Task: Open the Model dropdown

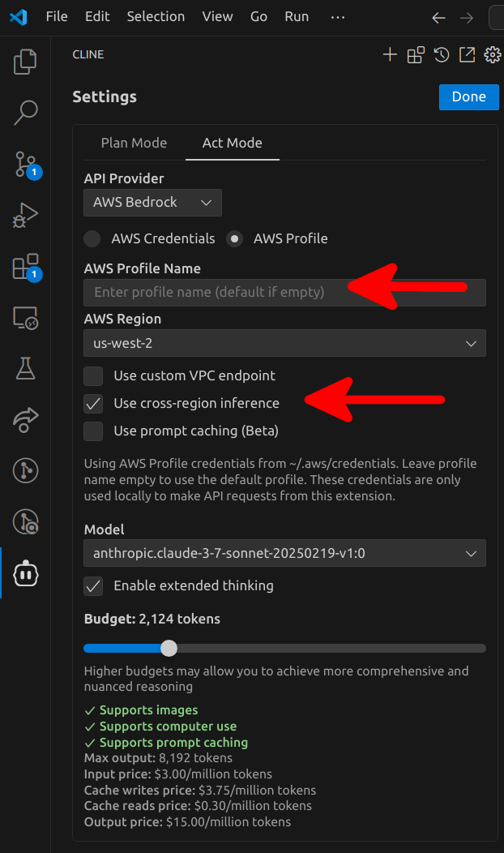Action: click(285, 553)
